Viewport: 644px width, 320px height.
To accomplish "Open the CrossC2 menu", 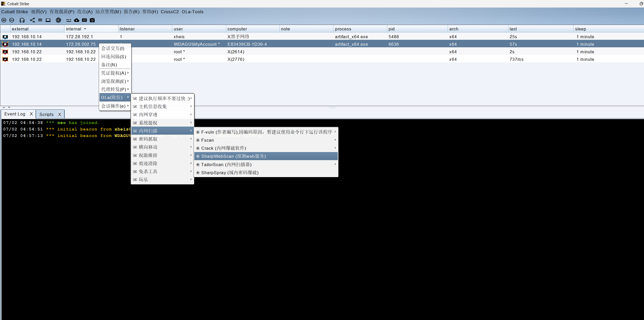I will [x=170, y=12].
